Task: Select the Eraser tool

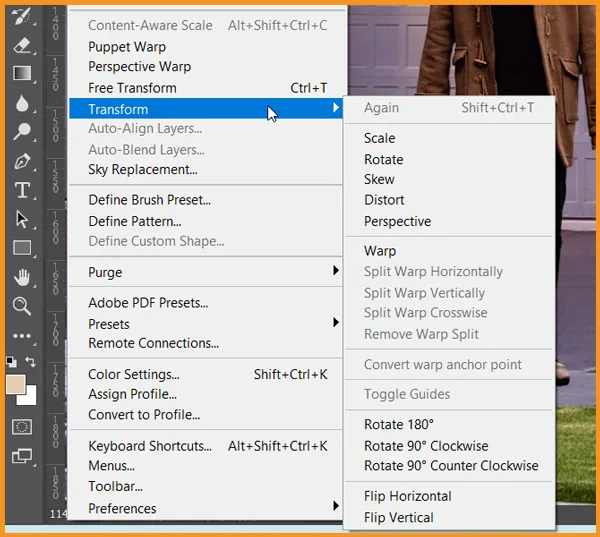Action: tap(22, 44)
